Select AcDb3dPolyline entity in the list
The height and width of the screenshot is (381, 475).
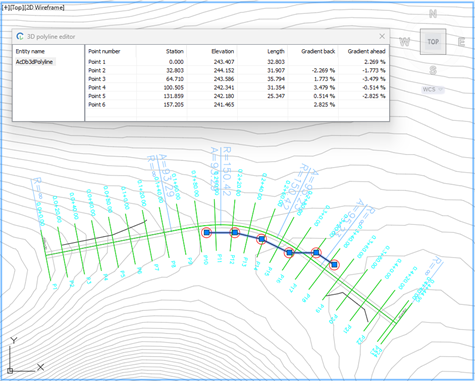pos(34,62)
